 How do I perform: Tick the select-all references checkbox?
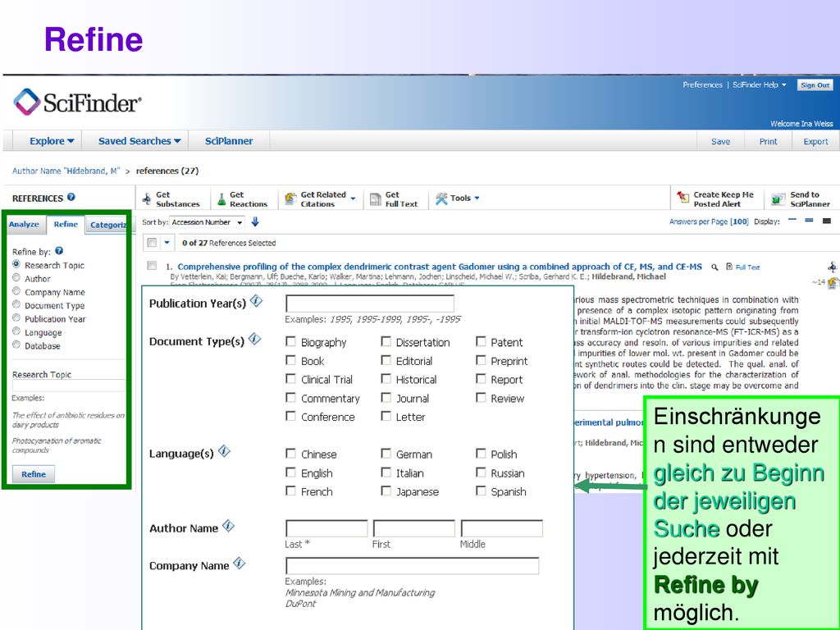pos(152,243)
